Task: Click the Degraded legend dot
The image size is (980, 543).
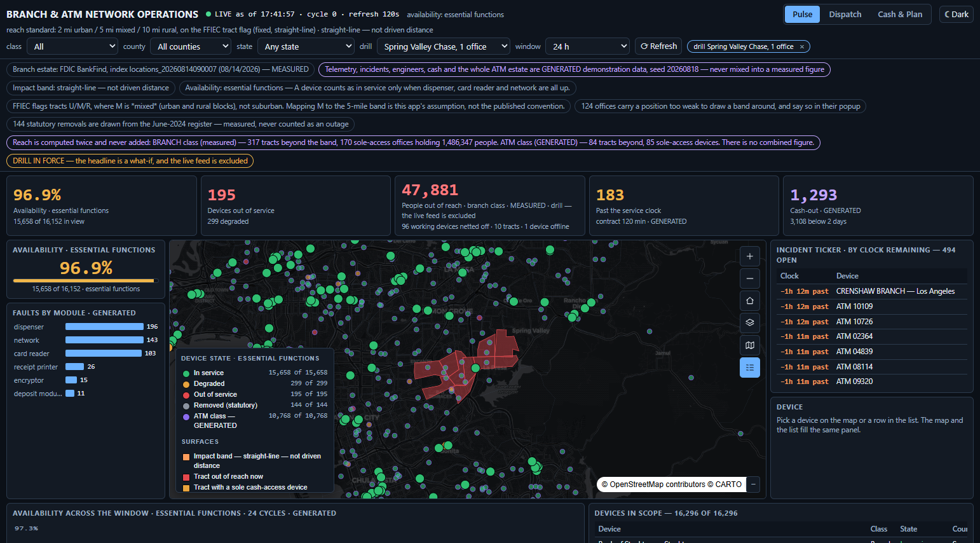Action: click(186, 384)
